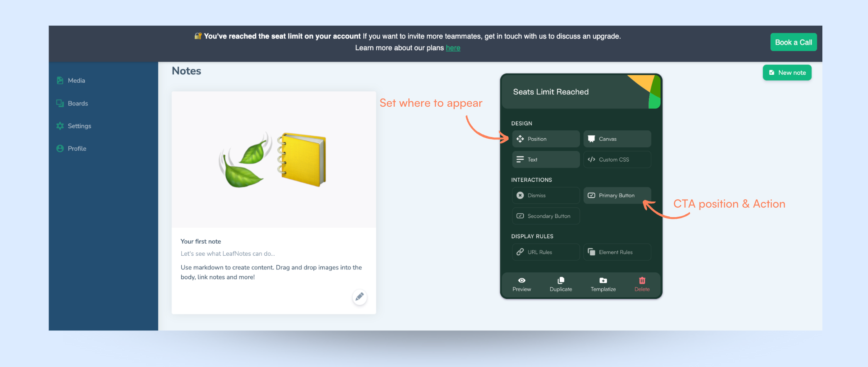Go to Media in the sidebar
The image size is (868, 367).
pos(76,81)
